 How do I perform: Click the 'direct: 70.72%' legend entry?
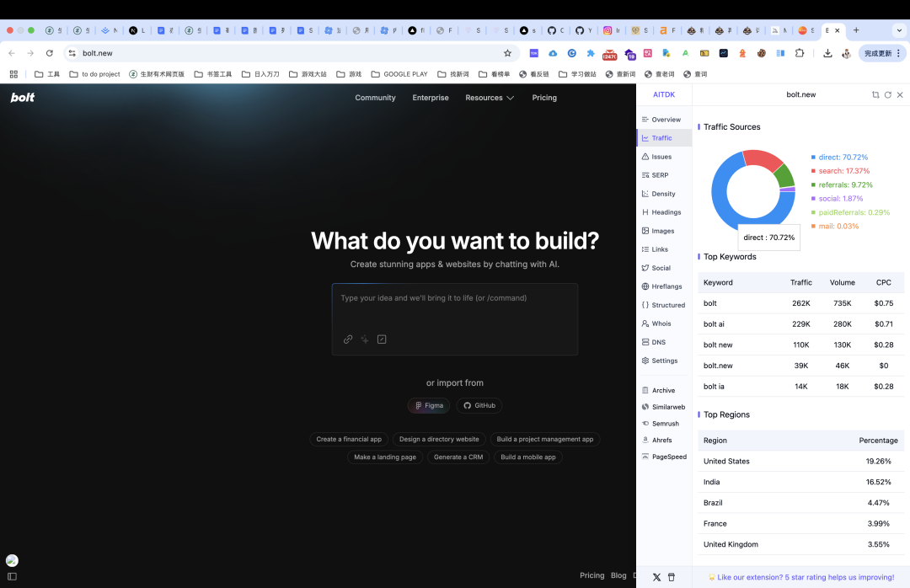839,158
